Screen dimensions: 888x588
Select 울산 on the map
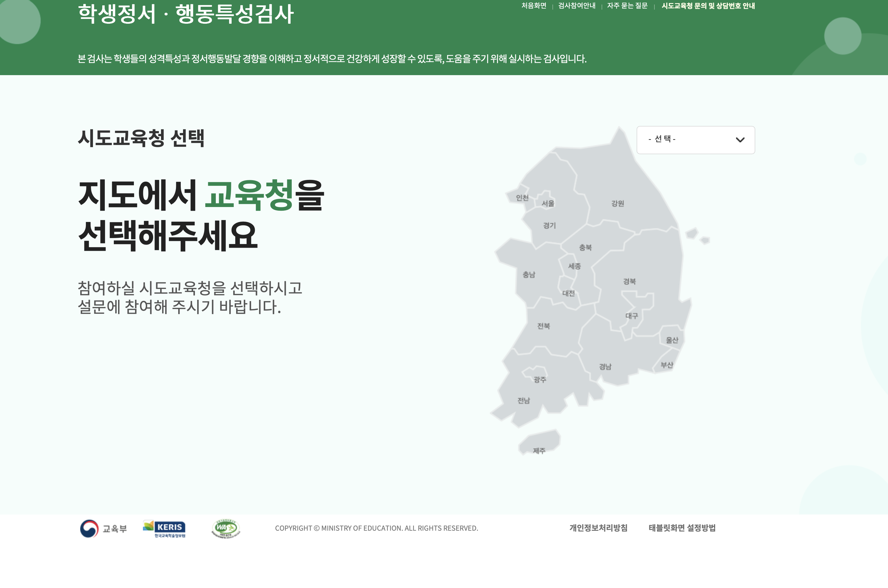tap(672, 340)
